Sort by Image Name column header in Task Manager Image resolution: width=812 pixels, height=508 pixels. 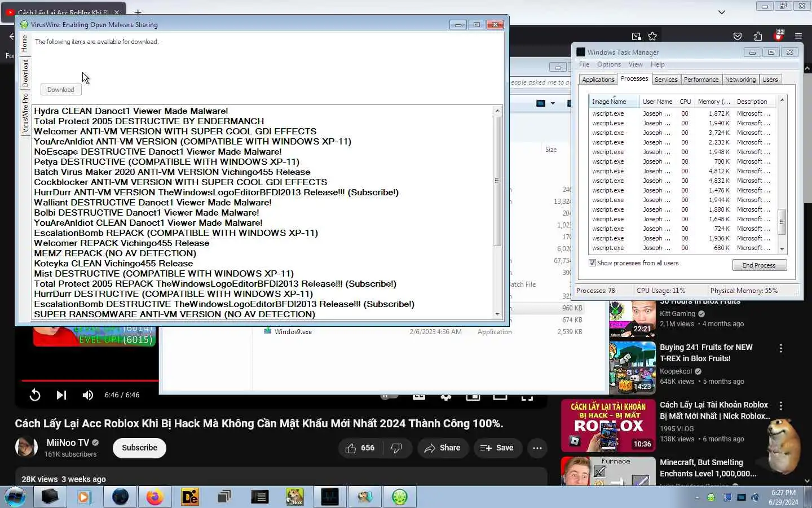point(614,102)
